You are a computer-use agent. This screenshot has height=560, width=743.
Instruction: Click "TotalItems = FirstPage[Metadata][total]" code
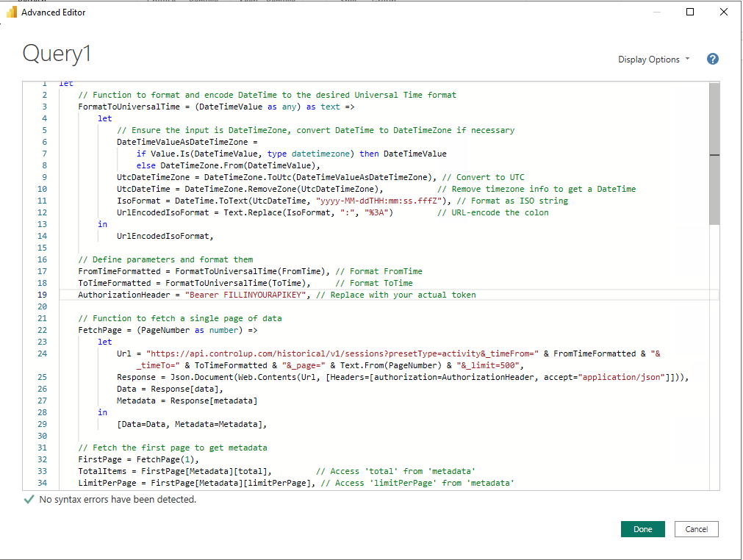pos(175,471)
